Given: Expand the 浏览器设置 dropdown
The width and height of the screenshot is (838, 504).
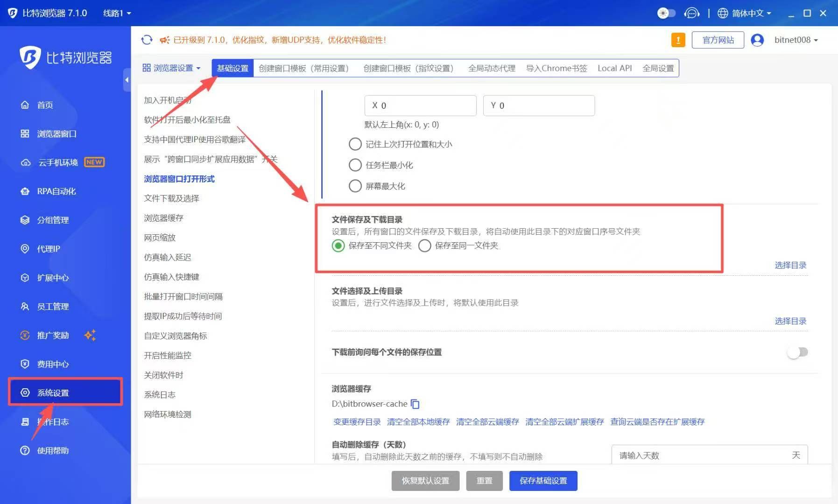Looking at the screenshot, I should pos(172,68).
